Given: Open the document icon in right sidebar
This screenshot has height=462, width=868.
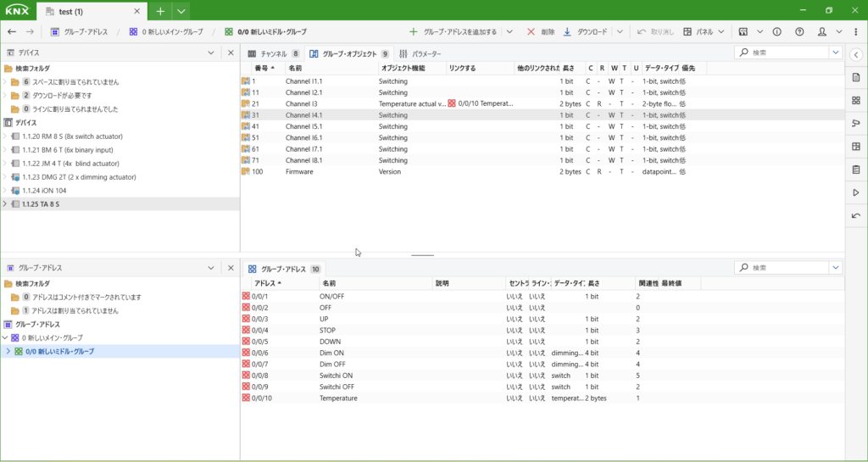Looking at the screenshot, I should pyautogui.click(x=856, y=78).
